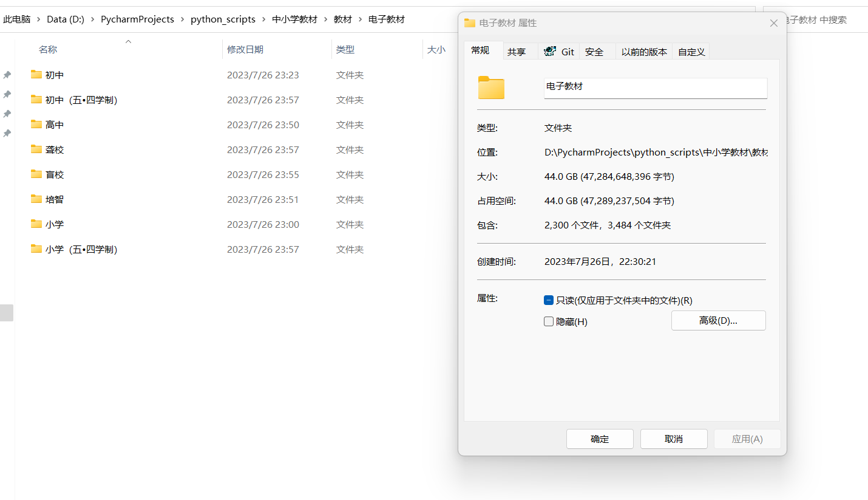This screenshot has height=500, width=868.
Task: Open the 以前的版本 tab
Action: tap(644, 52)
